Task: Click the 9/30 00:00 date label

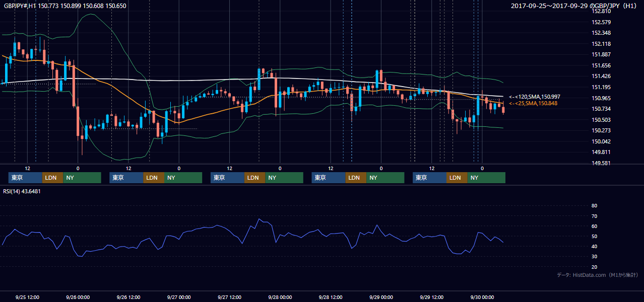Action: (482, 297)
